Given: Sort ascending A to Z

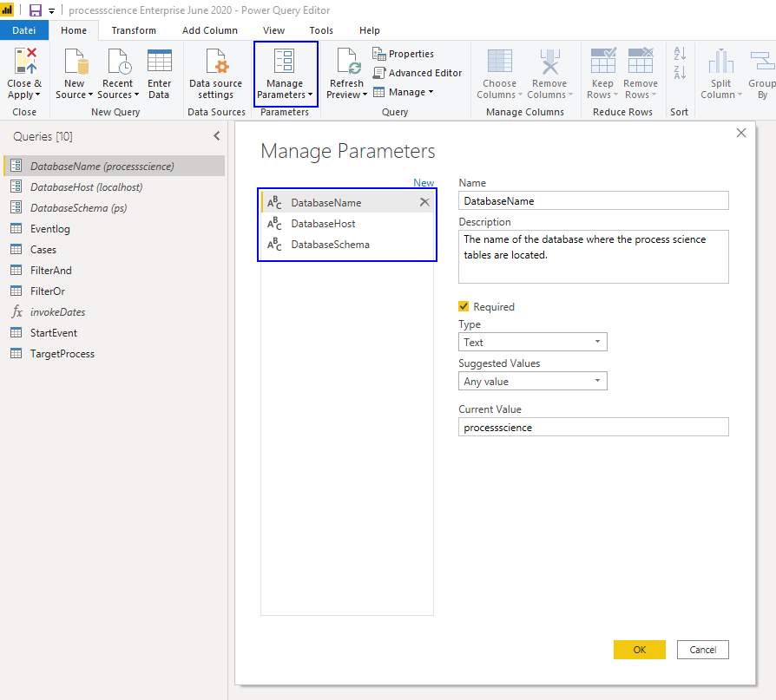Looking at the screenshot, I should click(680, 54).
